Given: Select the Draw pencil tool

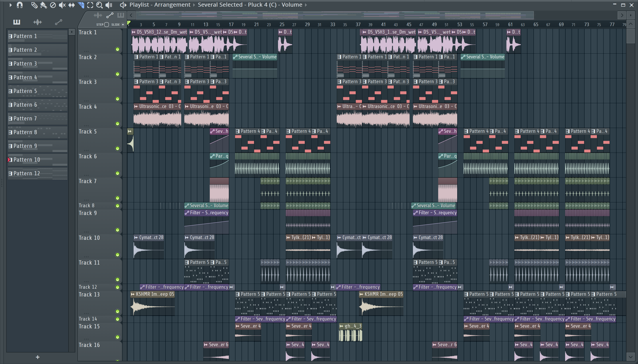Looking at the screenshot, I should tap(34, 5).
